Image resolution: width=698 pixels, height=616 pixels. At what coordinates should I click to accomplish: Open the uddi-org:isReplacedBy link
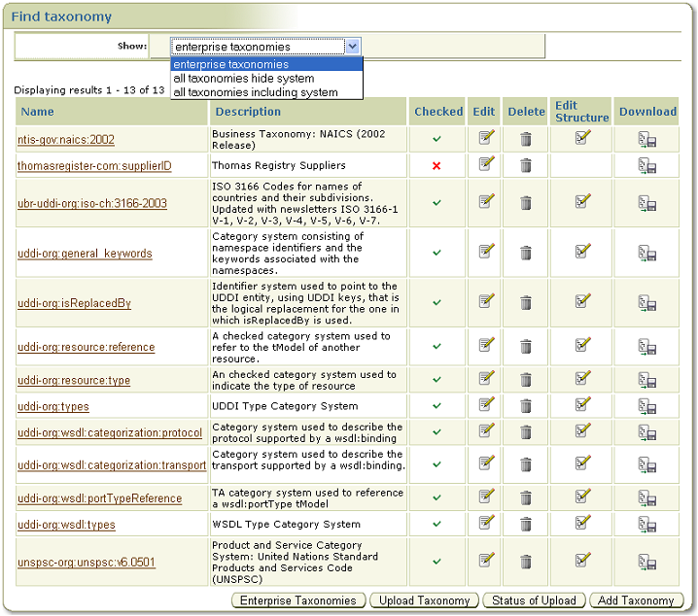74,303
